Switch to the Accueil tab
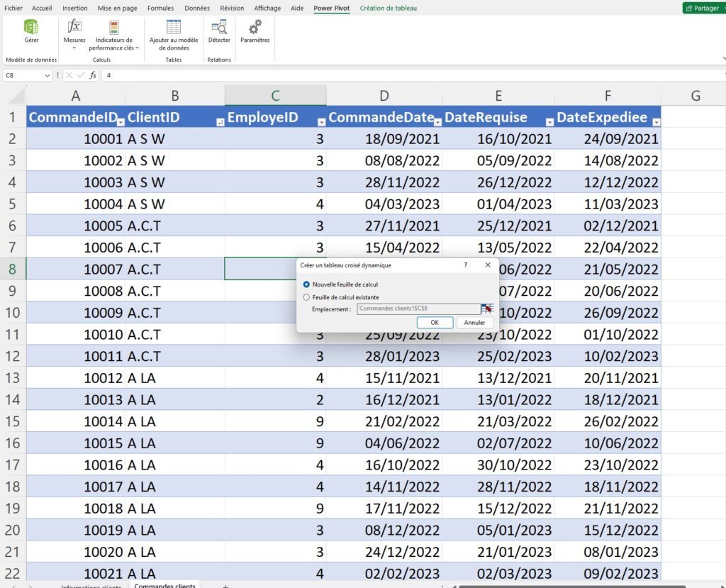Viewport: 726px width, 588px height. tap(42, 8)
